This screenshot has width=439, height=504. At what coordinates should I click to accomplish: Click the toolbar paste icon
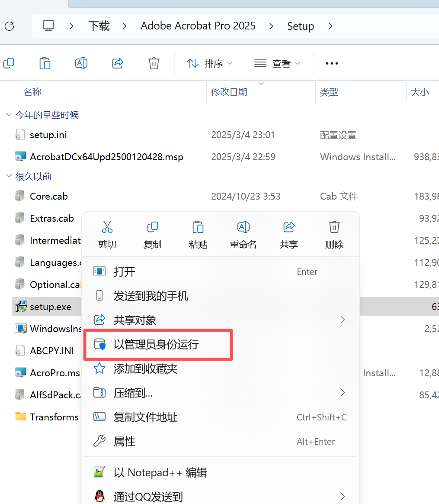[x=45, y=63]
